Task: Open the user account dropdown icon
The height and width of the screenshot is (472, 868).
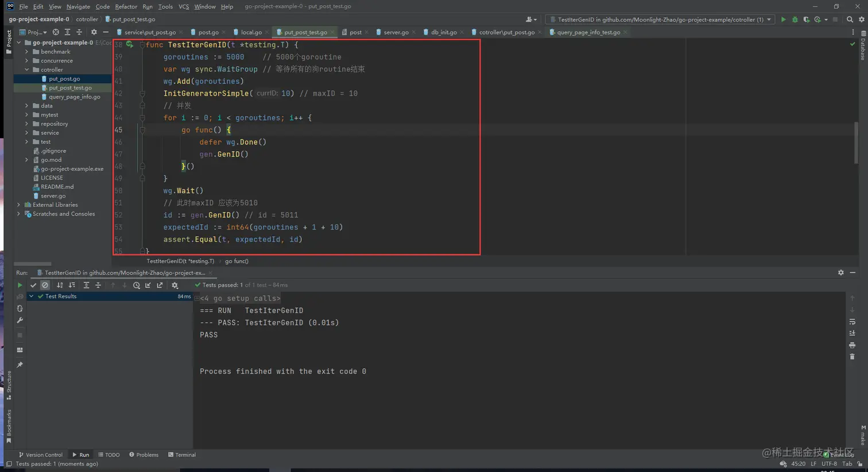Action: click(x=531, y=20)
